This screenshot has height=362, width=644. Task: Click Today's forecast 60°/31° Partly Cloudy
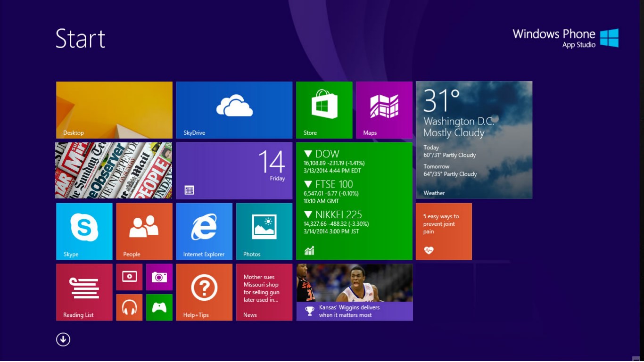(x=450, y=151)
